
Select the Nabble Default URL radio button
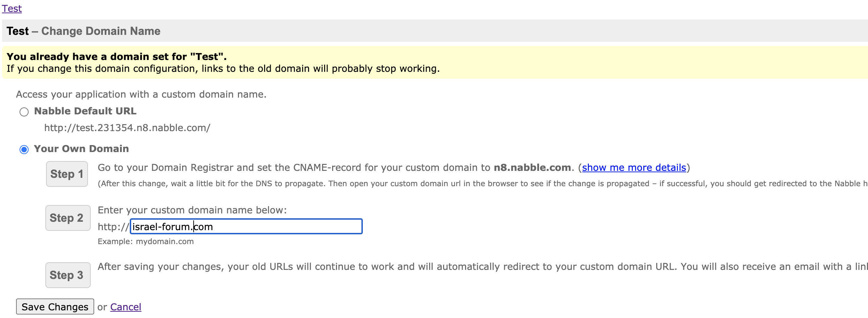[24, 112]
